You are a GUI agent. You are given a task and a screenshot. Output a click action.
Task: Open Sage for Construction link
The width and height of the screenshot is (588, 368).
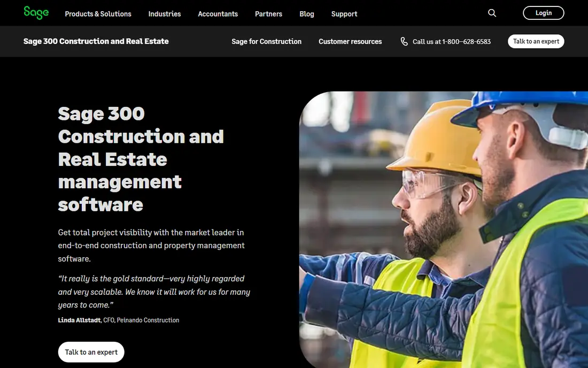266,42
